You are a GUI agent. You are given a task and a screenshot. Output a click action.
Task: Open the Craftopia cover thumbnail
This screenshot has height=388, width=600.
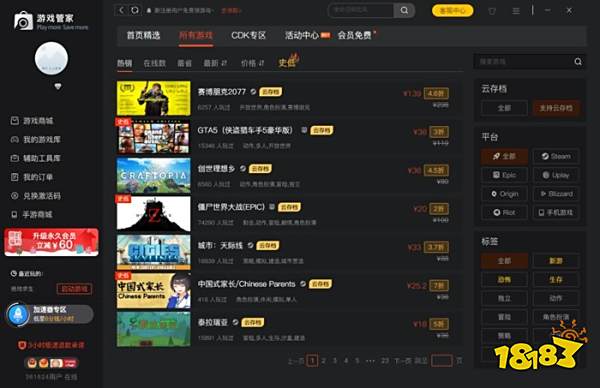[153, 175]
